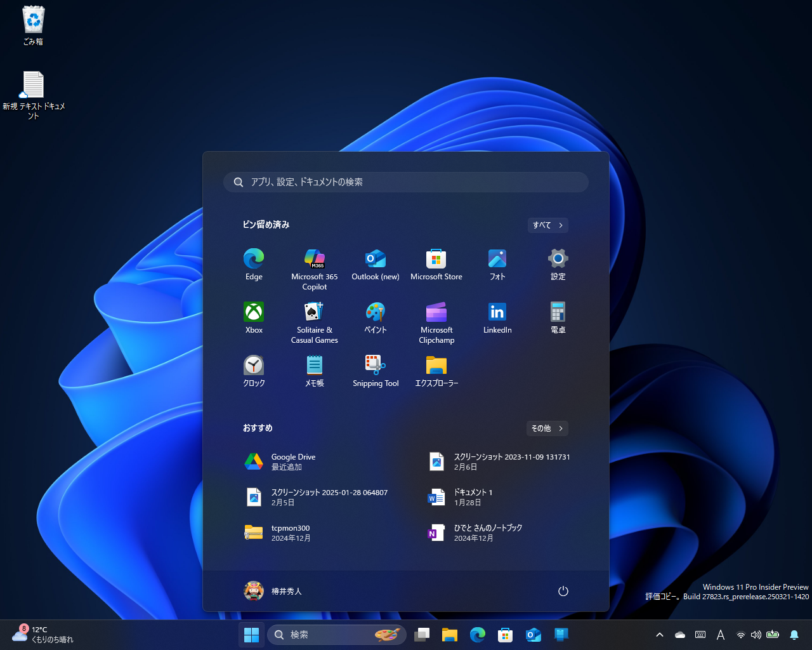Image resolution: width=812 pixels, height=650 pixels.
Task: Click the Start menu search field
Action: coord(406,182)
